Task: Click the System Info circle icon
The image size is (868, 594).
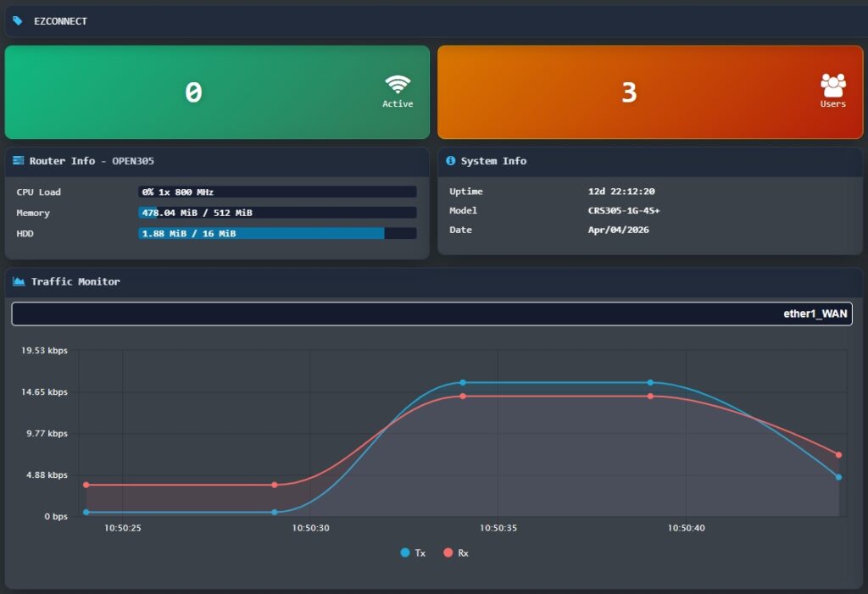Action: click(451, 161)
